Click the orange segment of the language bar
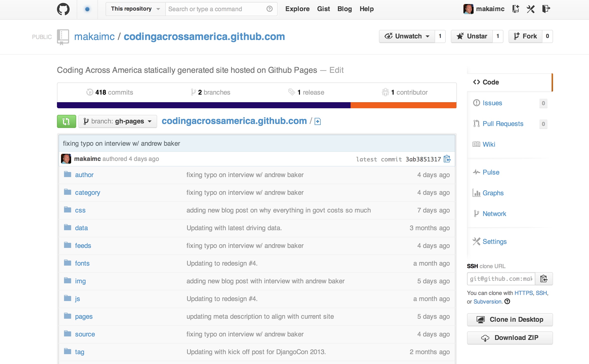 point(403,105)
